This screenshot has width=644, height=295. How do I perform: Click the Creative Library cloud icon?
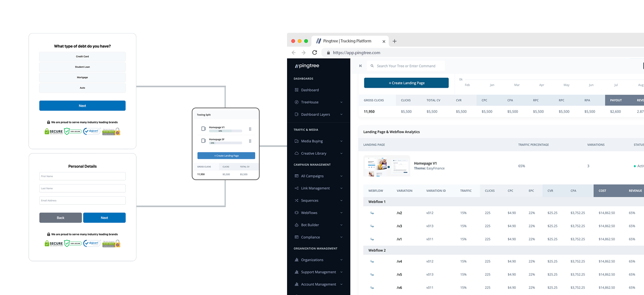tap(297, 153)
